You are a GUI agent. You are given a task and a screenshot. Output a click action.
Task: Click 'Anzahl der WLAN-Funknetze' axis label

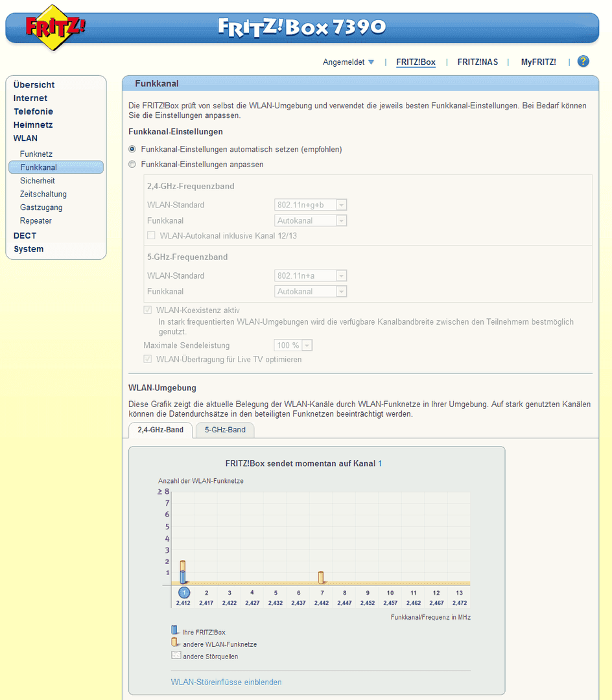tap(201, 481)
